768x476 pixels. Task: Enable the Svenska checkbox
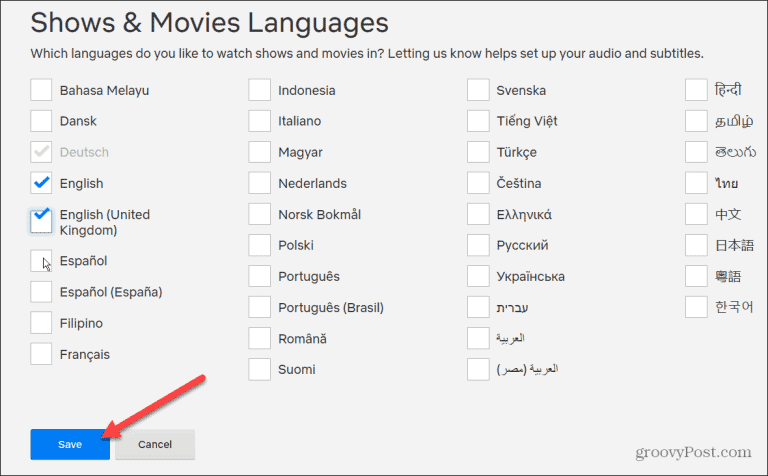tap(478, 90)
